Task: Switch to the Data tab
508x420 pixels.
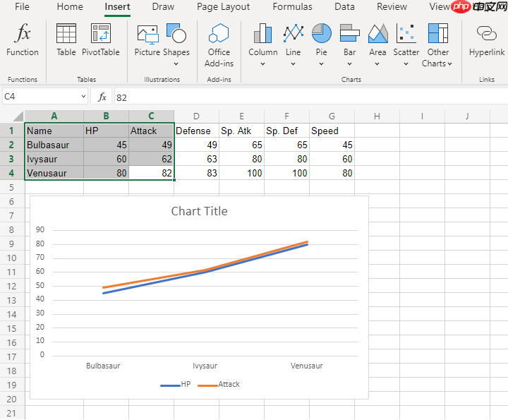Action: pos(344,6)
